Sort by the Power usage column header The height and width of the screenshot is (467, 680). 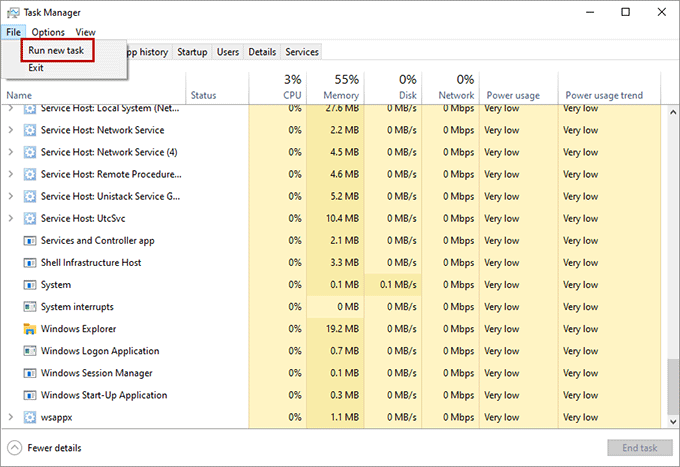519,88
